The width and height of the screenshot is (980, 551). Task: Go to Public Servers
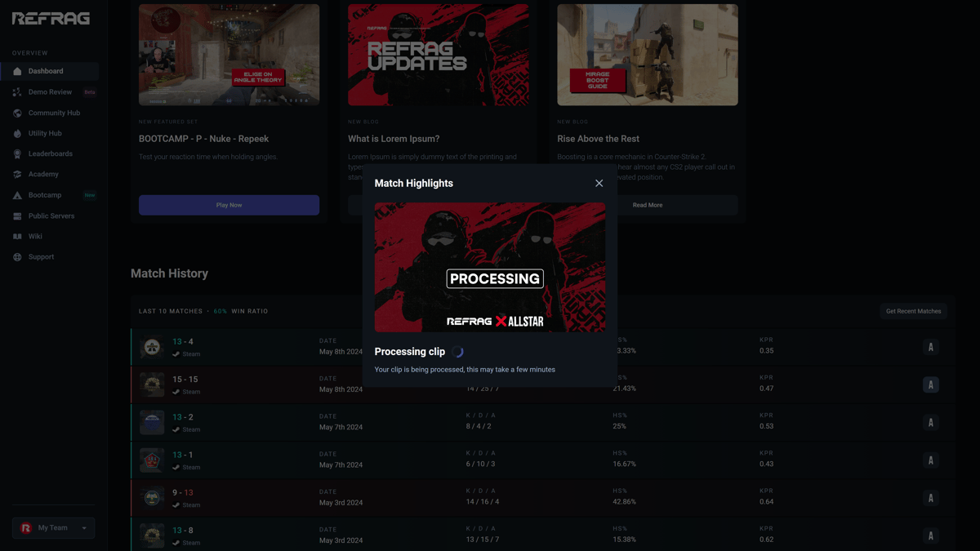coord(50,216)
